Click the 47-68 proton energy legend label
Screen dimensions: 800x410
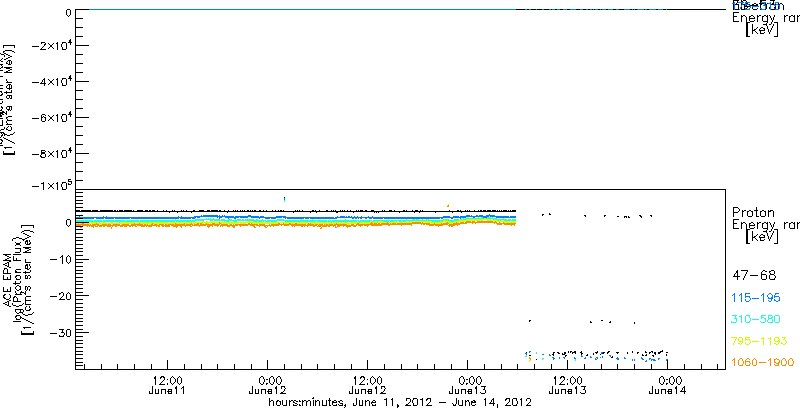pyautogui.click(x=754, y=276)
